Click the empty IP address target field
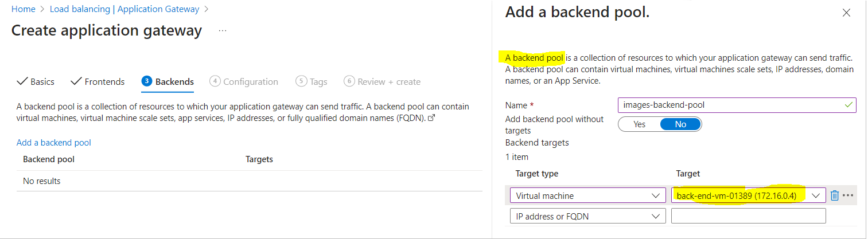This screenshot has width=868, height=239. coord(748,216)
